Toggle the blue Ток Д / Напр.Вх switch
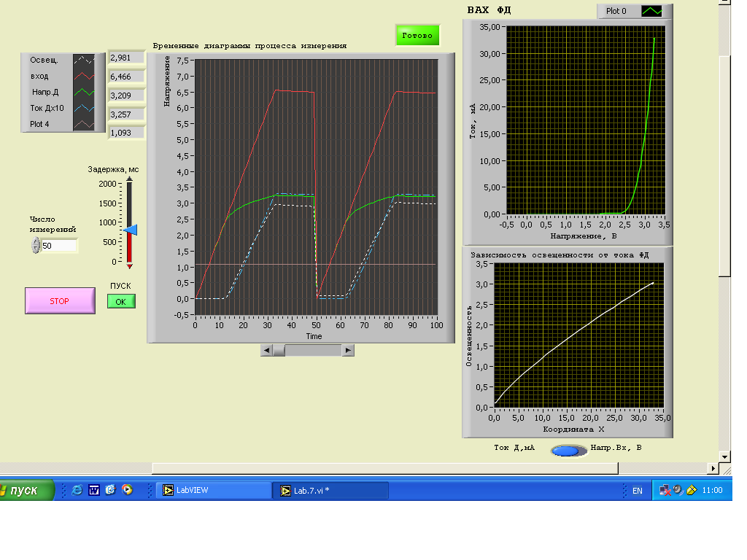Image resolution: width=747 pixels, height=560 pixels. coord(568,451)
